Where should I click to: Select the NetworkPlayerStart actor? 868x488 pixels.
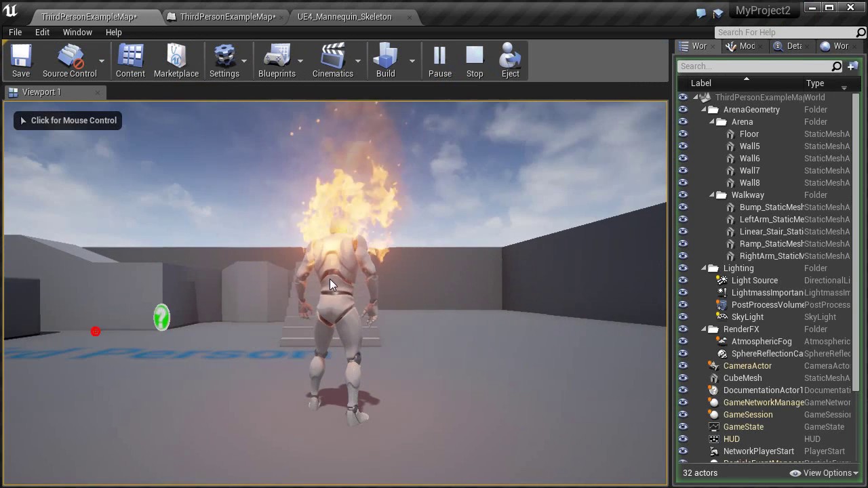click(x=758, y=451)
